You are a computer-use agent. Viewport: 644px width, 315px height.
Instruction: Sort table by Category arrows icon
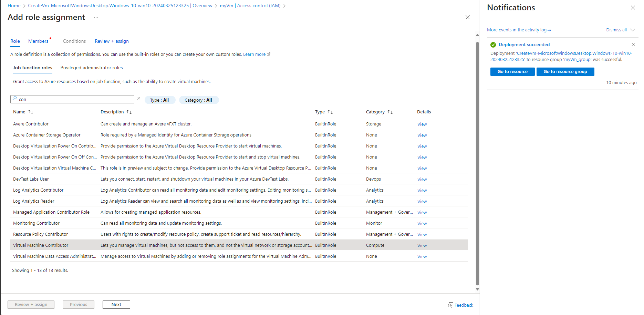(390, 112)
